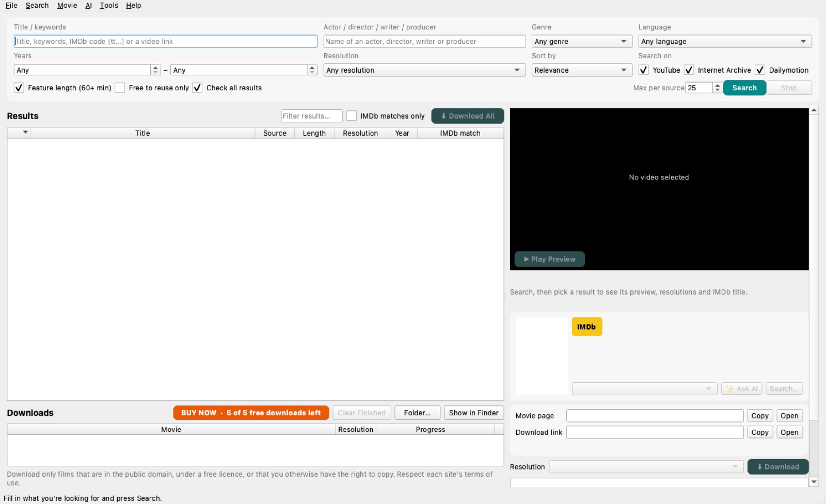Open the IMDb title dropdown

pyautogui.click(x=645, y=389)
